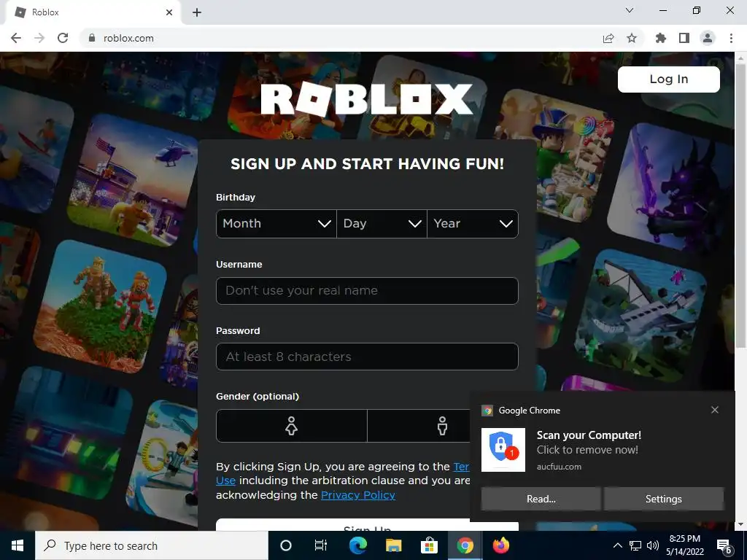This screenshot has height=560, width=747.
Task: Click the Log In button
Action: tap(669, 79)
